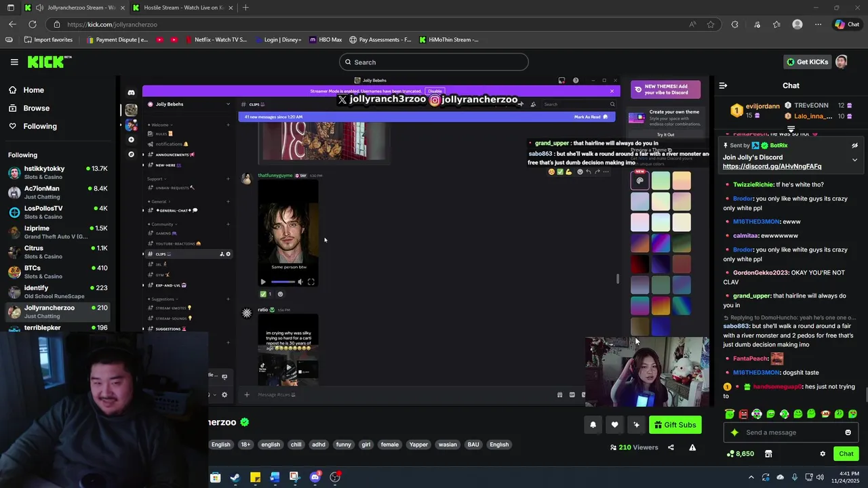Collapse chat with the arrow-lines icon
The height and width of the screenshot is (488, 868).
pyautogui.click(x=723, y=85)
